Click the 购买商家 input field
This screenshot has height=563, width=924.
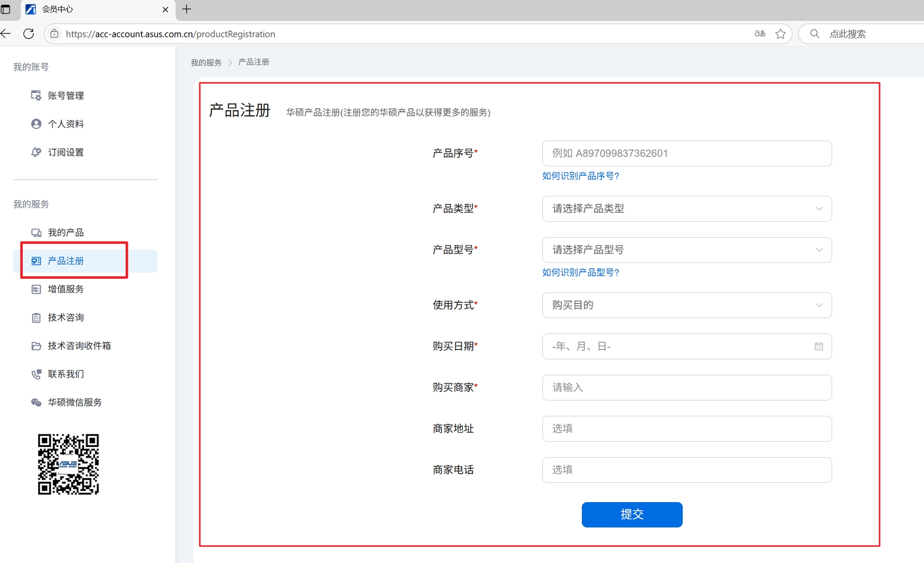coord(687,387)
